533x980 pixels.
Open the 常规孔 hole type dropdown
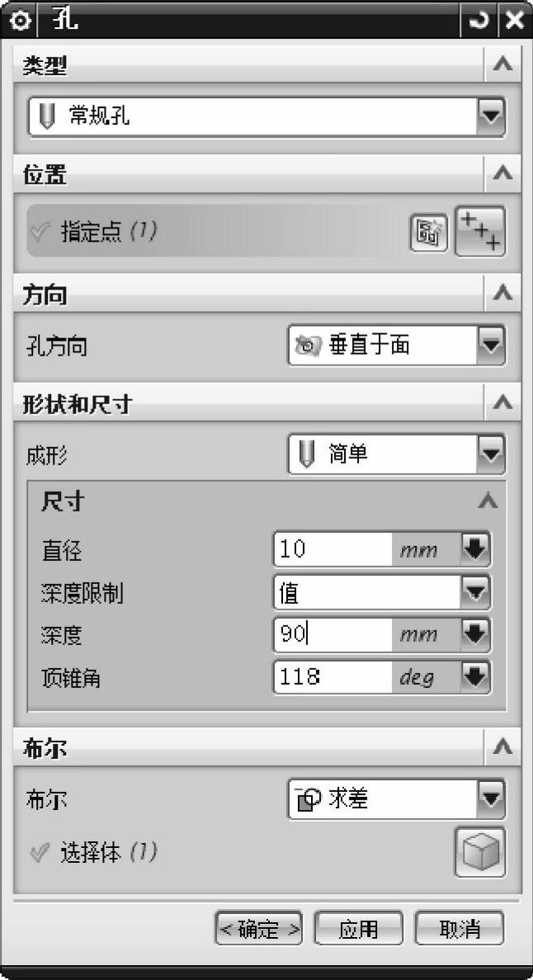click(x=266, y=116)
